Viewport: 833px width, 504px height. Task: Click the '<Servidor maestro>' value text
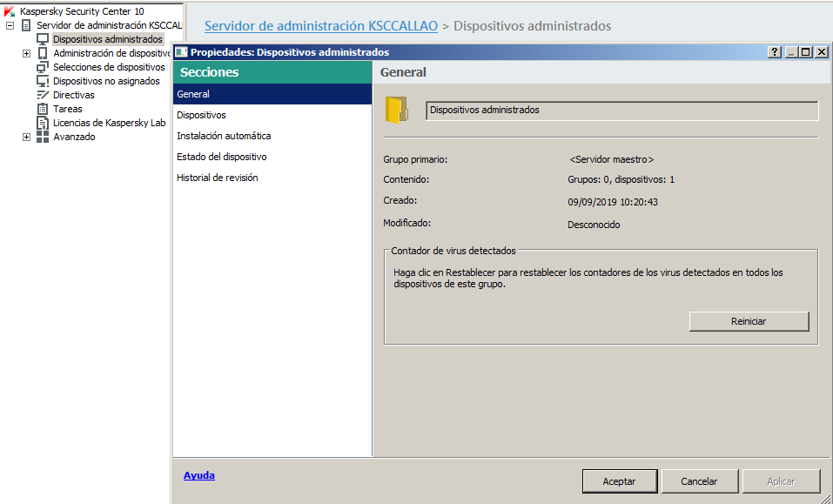point(611,159)
